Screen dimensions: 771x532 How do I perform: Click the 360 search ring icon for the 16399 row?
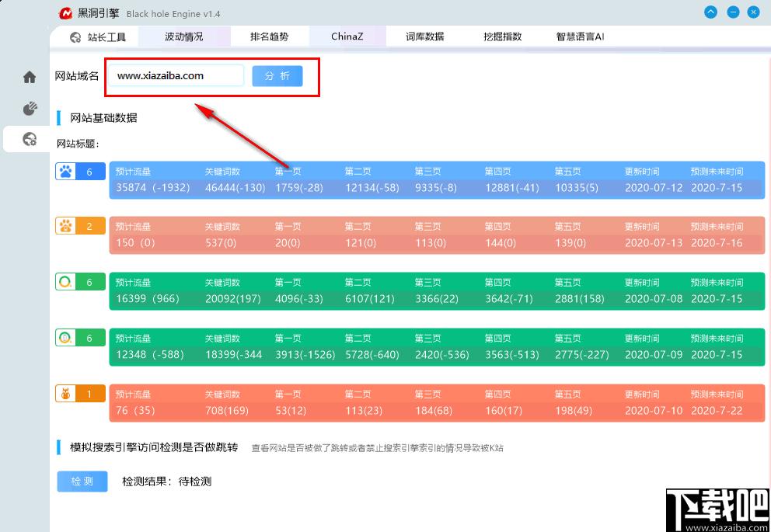pyautogui.click(x=65, y=281)
